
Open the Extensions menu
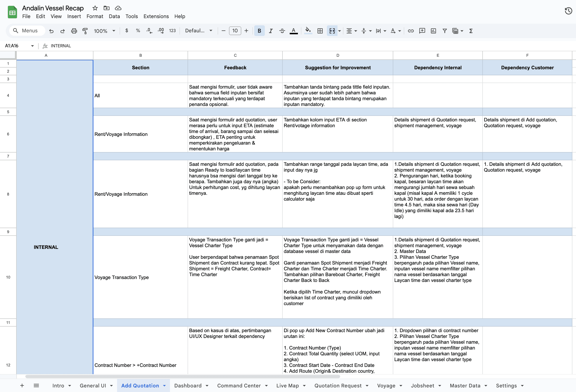156,16
